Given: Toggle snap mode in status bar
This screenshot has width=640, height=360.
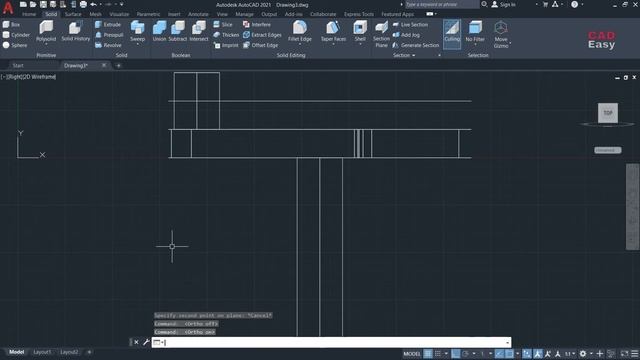Looking at the screenshot, I should tap(438, 354).
